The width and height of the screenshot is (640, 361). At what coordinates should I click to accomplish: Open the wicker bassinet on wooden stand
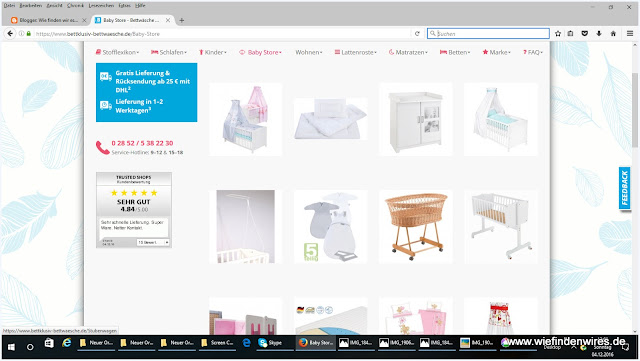(416, 227)
